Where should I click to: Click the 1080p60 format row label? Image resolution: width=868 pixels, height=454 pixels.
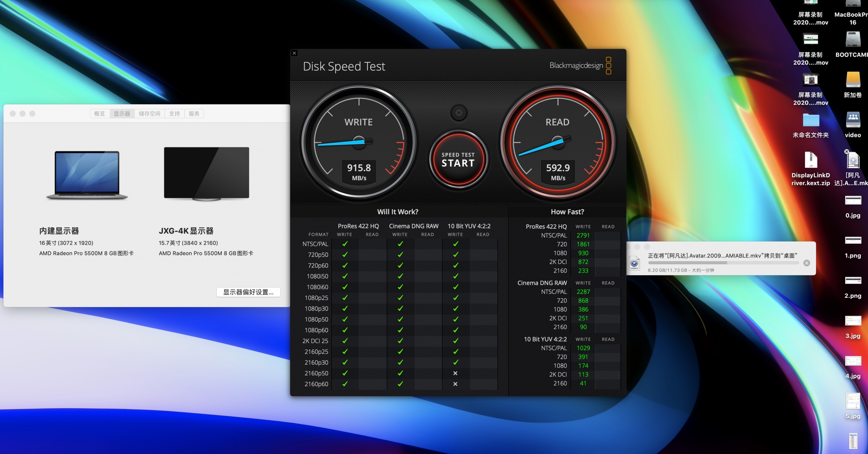click(x=316, y=330)
